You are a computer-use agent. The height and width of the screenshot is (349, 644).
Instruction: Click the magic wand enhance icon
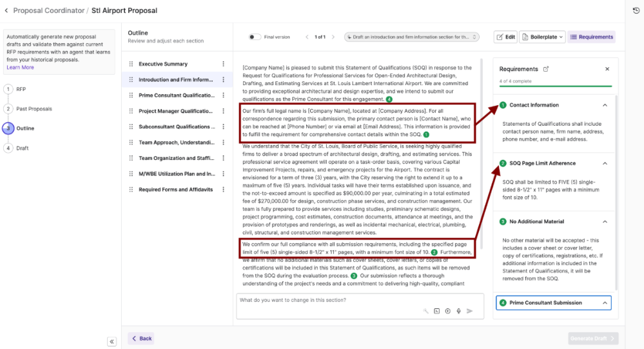pos(426,311)
